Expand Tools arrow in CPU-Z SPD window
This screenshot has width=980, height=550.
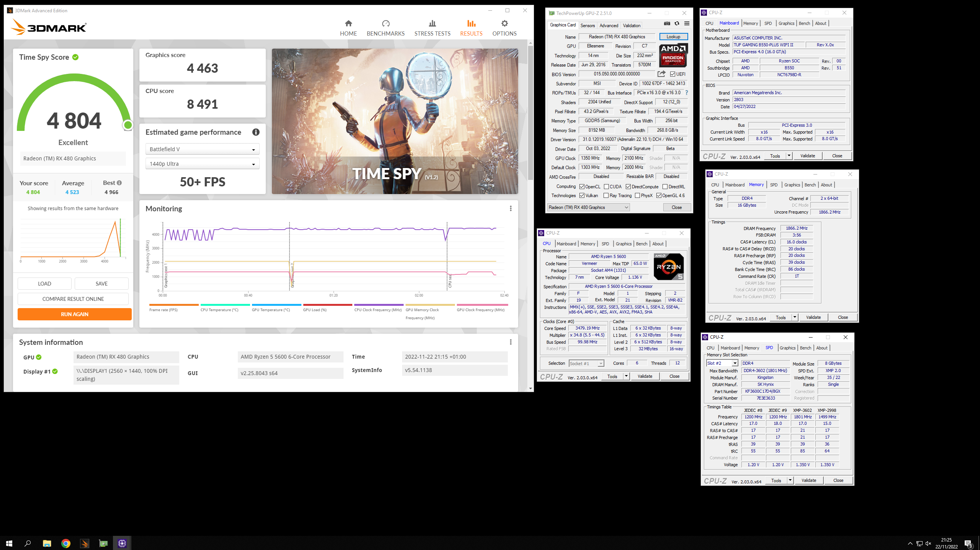pyautogui.click(x=790, y=480)
